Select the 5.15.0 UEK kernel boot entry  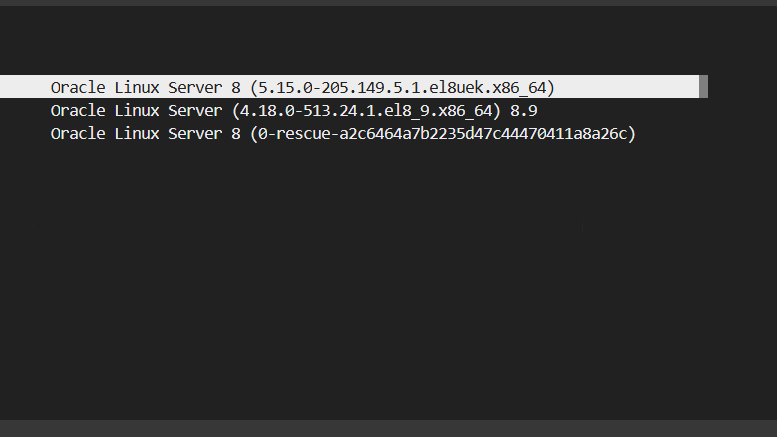point(302,87)
